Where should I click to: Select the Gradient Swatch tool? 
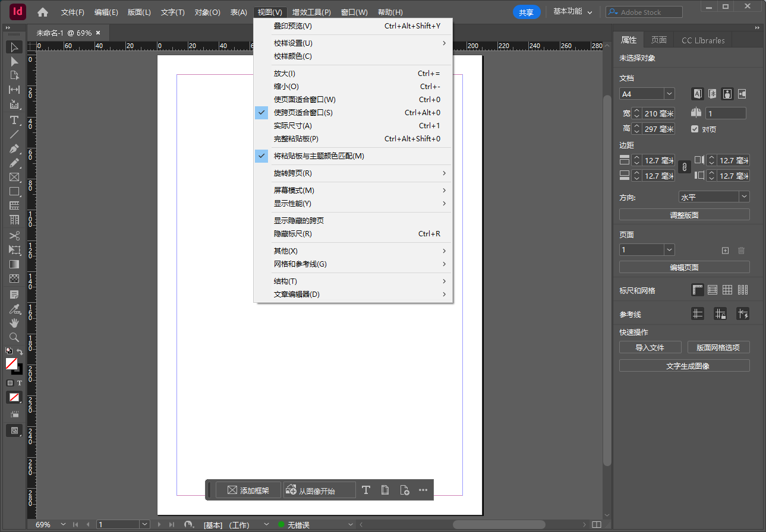point(14,264)
